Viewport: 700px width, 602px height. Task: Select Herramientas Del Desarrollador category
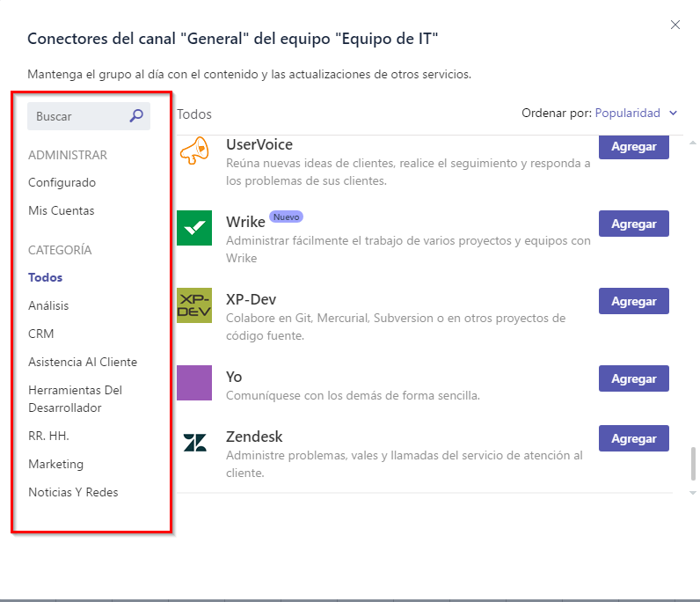[x=75, y=399]
